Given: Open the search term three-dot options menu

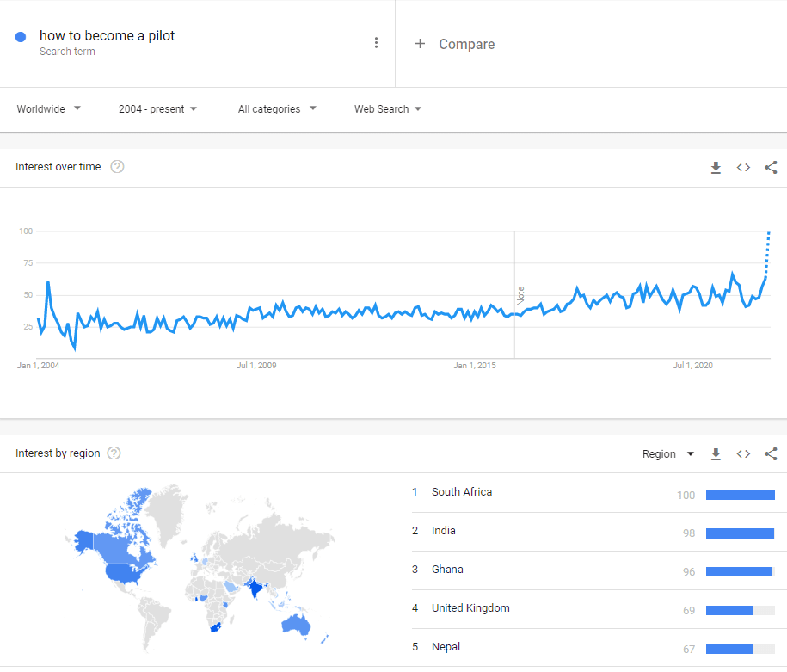Looking at the screenshot, I should click(376, 43).
